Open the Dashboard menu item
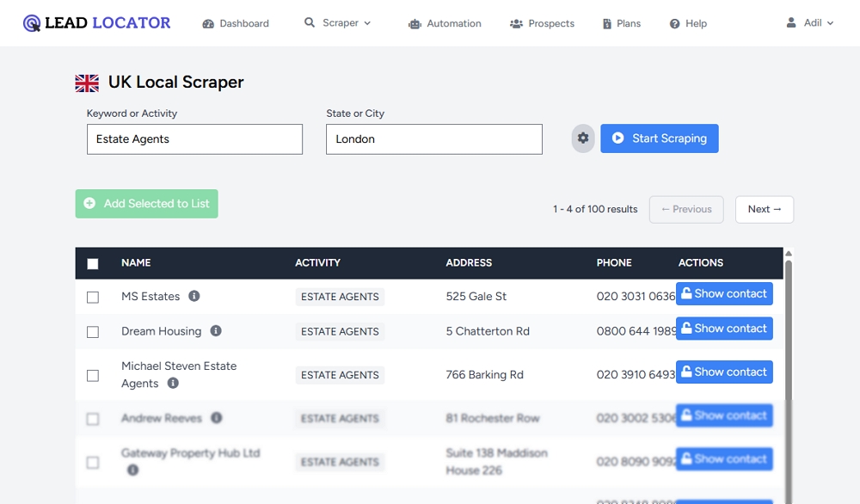860x504 pixels. 236,23
